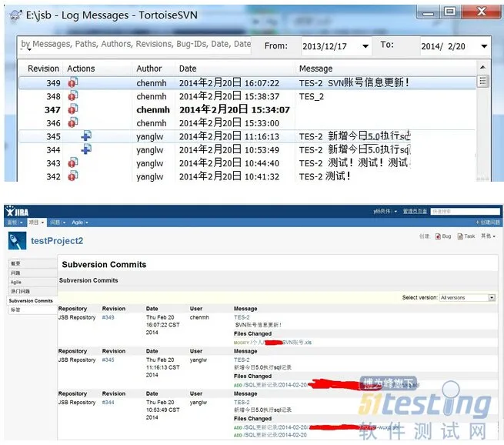This screenshot has height=445, width=504.
Task: Click the 管理员页面 link
Action: (x=415, y=211)
